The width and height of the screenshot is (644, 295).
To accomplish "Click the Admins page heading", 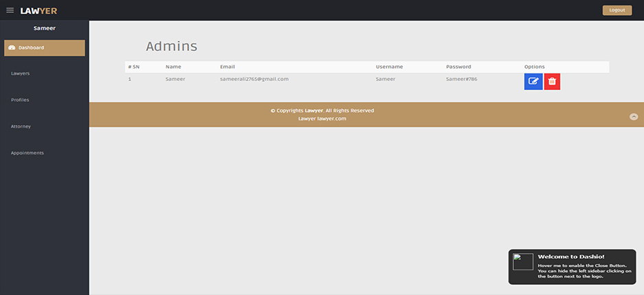I will click(x=171, y=47).
